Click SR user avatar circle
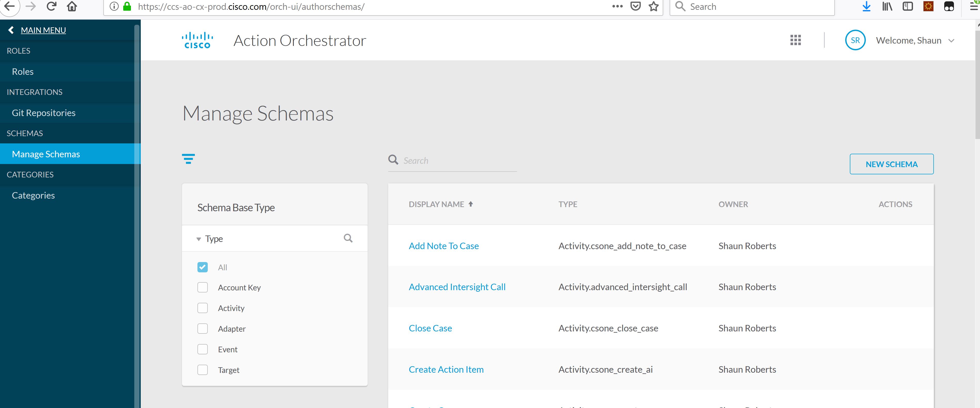 pyautogui.click(x=855, y=40)
